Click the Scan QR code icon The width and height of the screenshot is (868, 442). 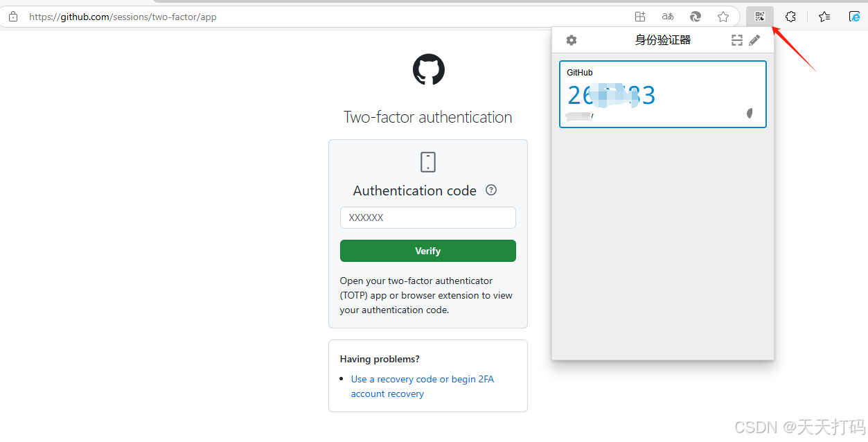point(736,39)
